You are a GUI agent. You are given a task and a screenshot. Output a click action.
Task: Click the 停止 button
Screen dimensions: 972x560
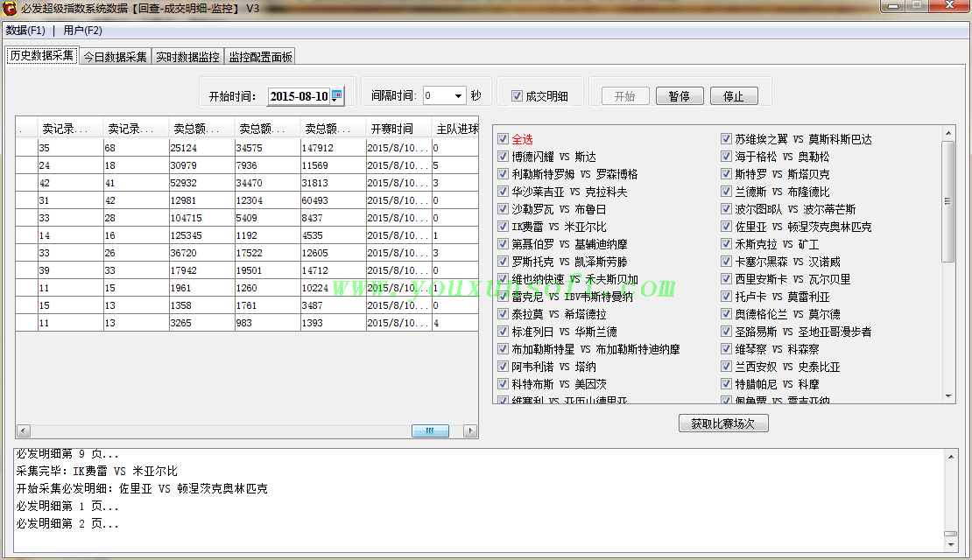click(733, 96)
